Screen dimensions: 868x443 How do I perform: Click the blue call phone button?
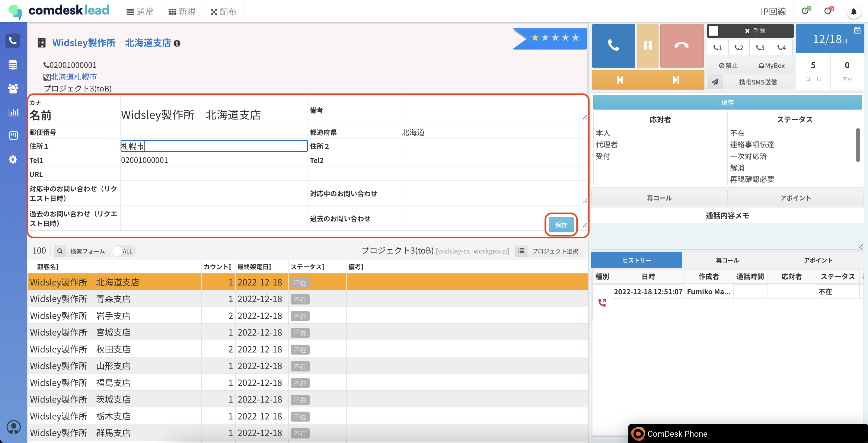click(x=613, y=46)
